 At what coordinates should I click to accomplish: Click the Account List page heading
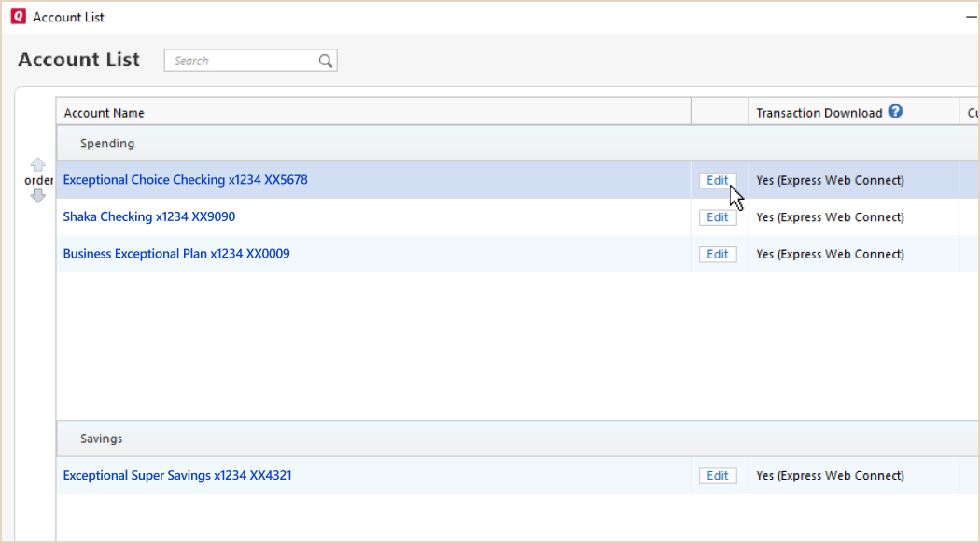(78, 60)
